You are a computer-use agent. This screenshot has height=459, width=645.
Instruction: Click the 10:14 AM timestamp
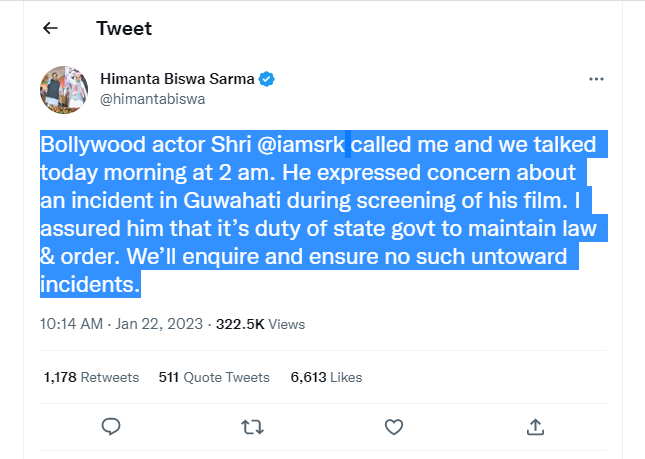(x=71, y=324)
